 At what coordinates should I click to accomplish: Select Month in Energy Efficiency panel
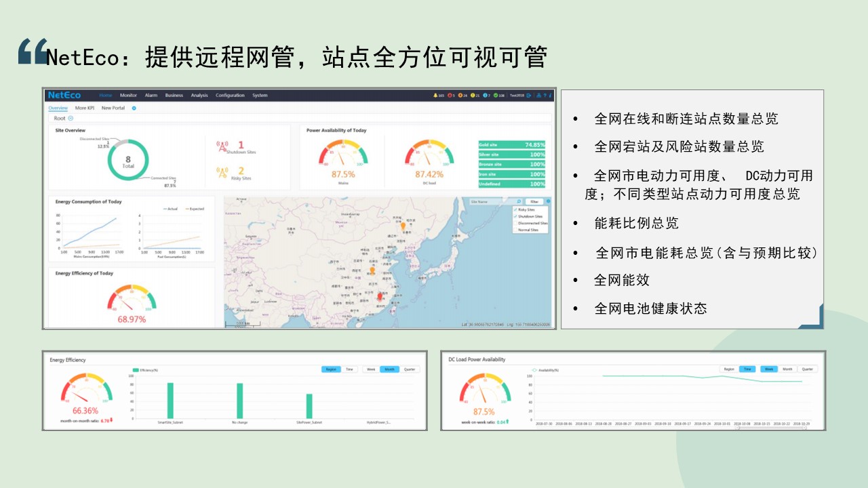coord(389,369)
